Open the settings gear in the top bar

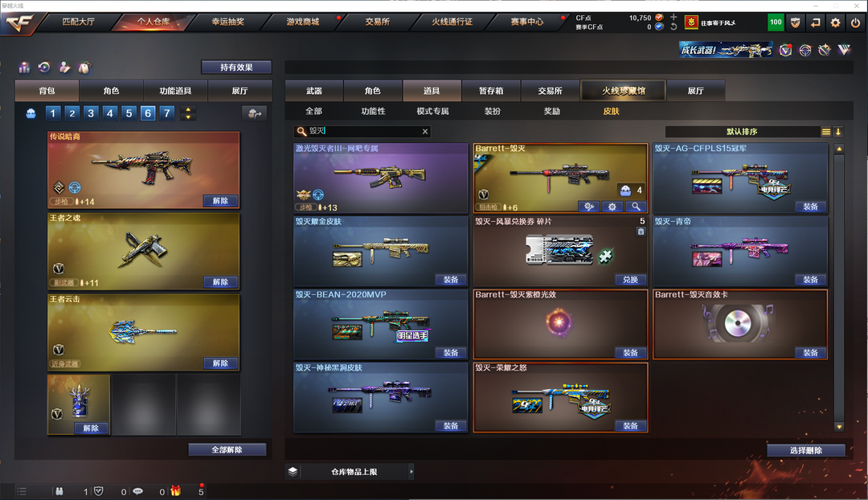click(x=835, y=23)
